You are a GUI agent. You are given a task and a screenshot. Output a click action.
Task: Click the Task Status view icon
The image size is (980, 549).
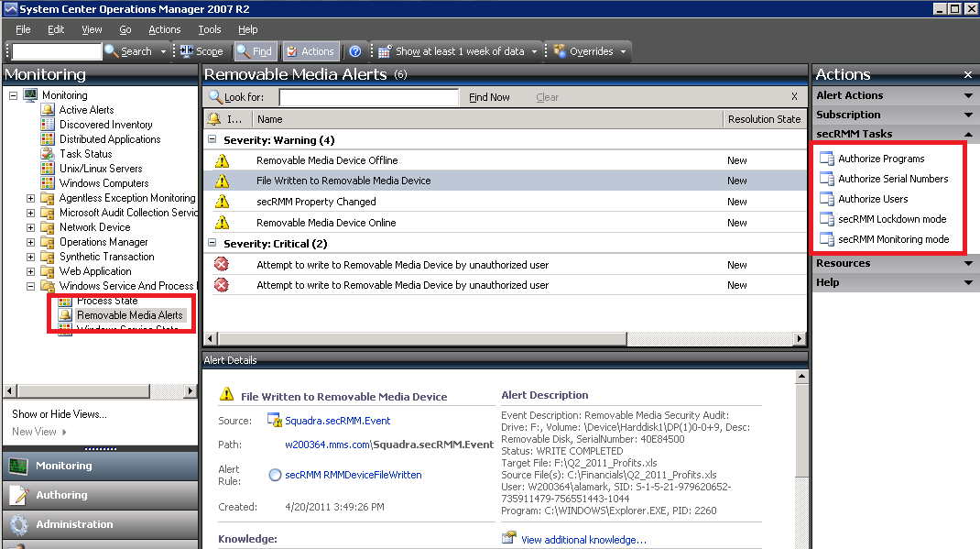pyautogui.click(x=48, y=154)
